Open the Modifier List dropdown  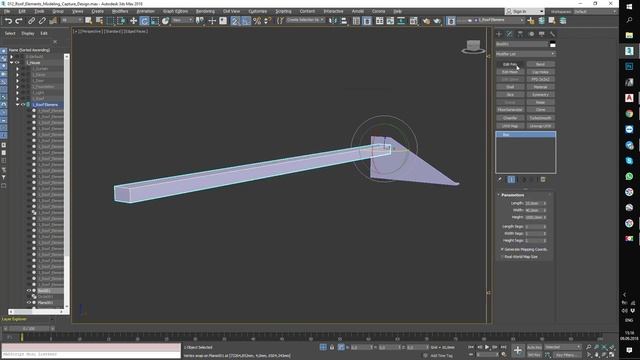[525, 54]
